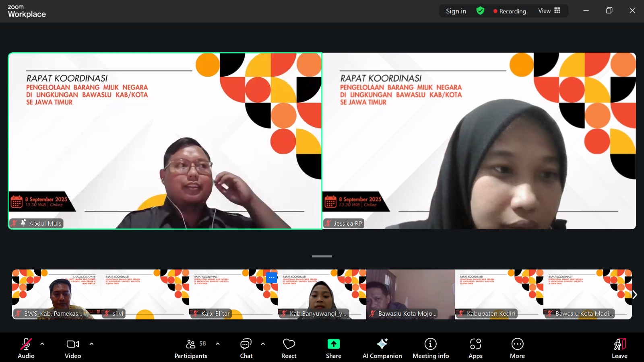Open the Meeting info icon
This screenshot has height=362, width=644.
coord(430,344)
